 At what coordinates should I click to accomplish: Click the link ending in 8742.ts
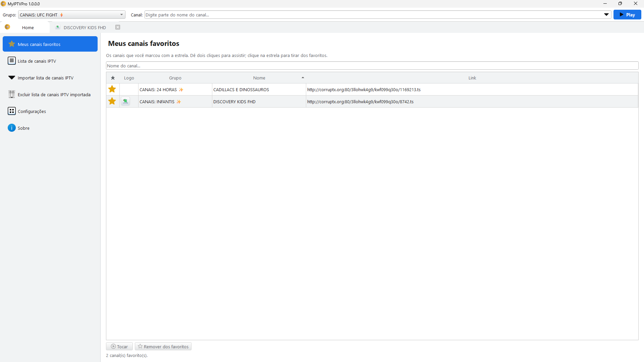(360, 102)
